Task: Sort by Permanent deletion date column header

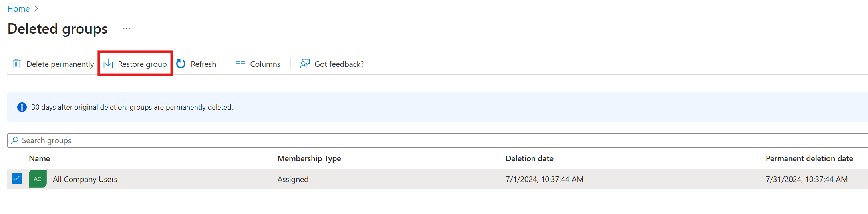Action: pos(809,158)
